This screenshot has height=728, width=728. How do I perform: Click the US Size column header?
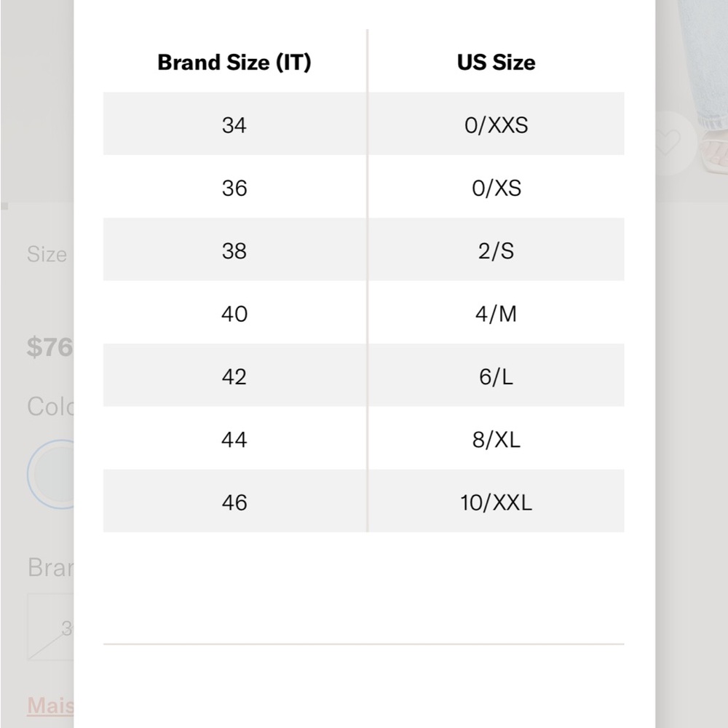(496, 62)
